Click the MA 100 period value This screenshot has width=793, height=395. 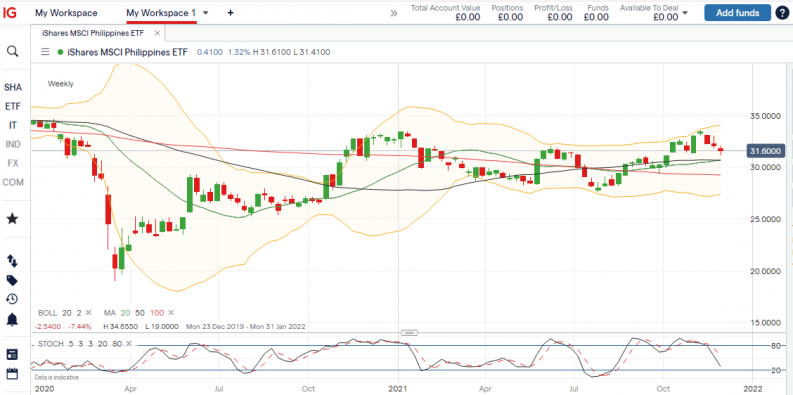pyautogui.click(x=156, y=313)
